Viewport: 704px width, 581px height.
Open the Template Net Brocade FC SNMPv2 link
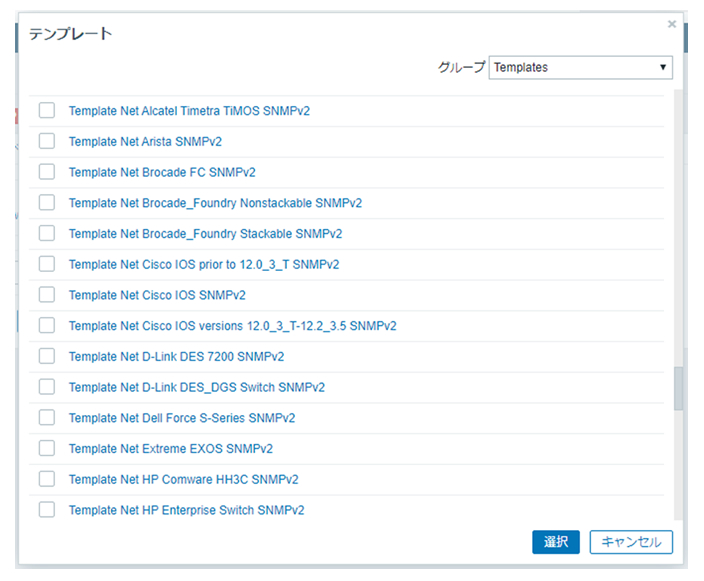click(162, 172)
